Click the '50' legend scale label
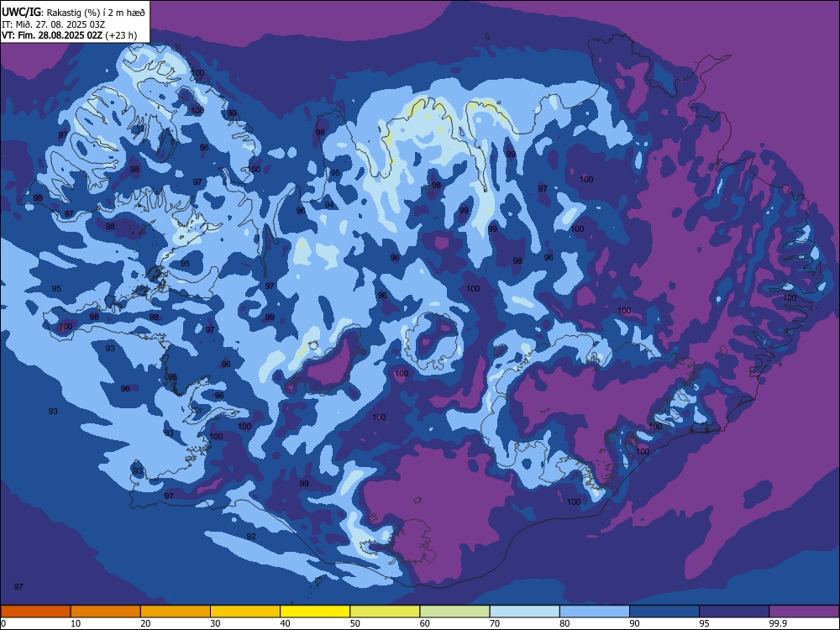 (354, 623)
